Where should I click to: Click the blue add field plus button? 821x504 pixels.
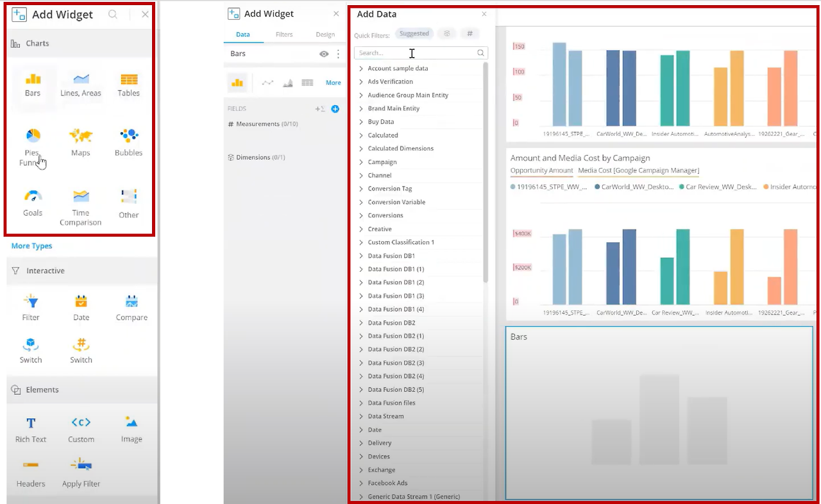click(x=335, y=109)
